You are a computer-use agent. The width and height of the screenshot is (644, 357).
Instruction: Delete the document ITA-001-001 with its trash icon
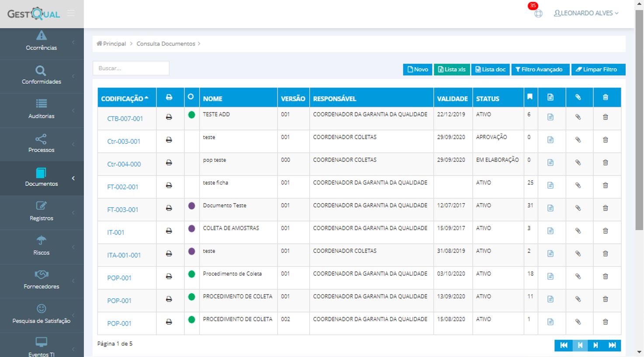pos(606,254)
